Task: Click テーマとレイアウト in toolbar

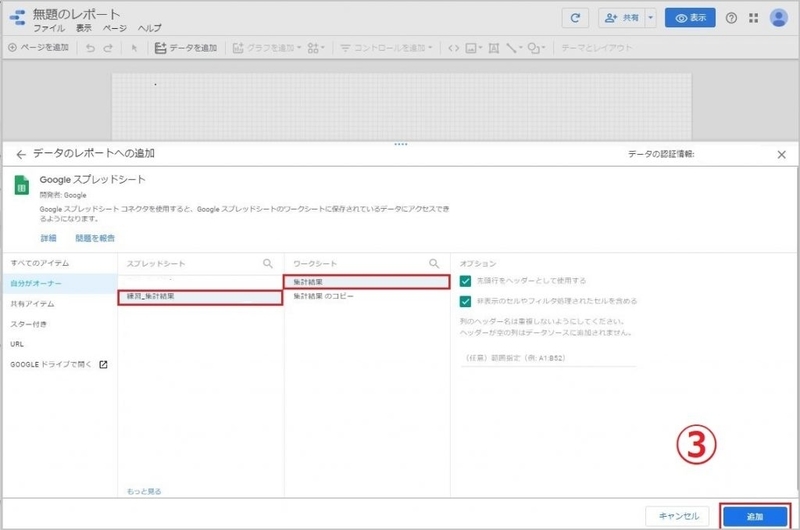Action: pyautogui.click(x=596, y=48)
